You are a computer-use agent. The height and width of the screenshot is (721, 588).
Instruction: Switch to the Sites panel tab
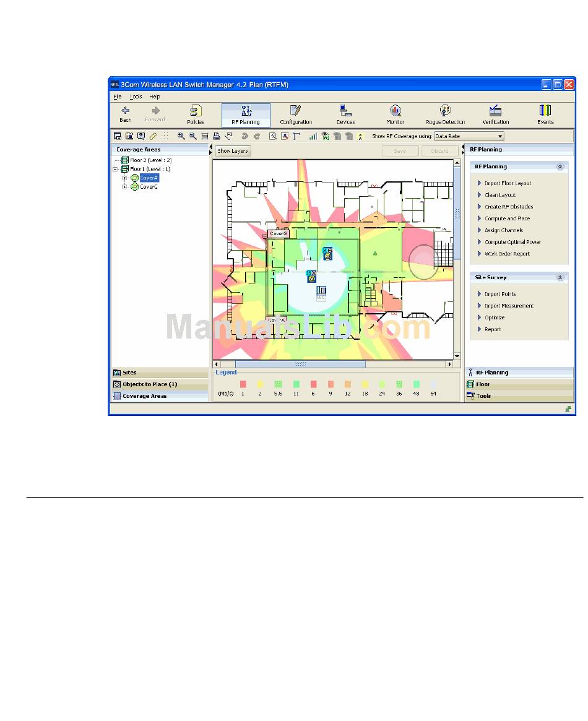[160, 373]
